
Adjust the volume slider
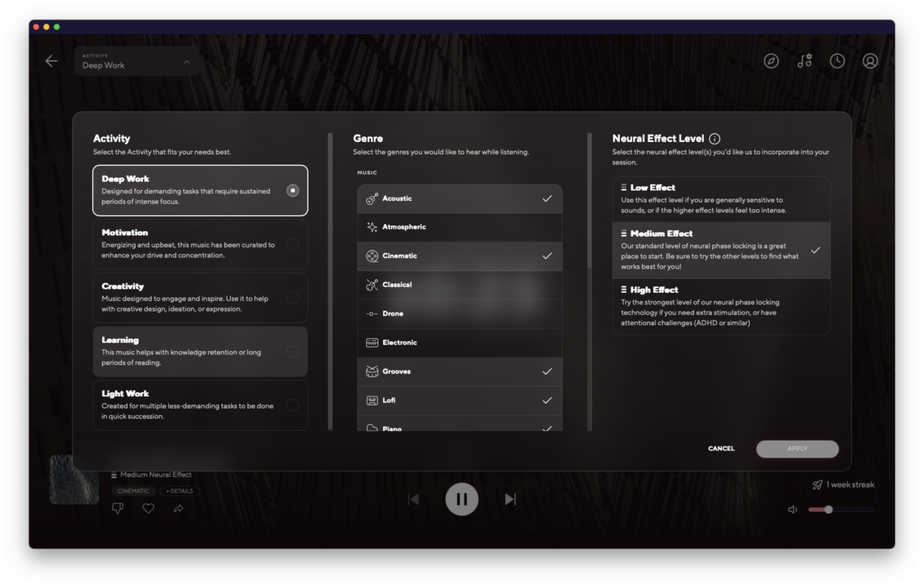coord(829,509)
